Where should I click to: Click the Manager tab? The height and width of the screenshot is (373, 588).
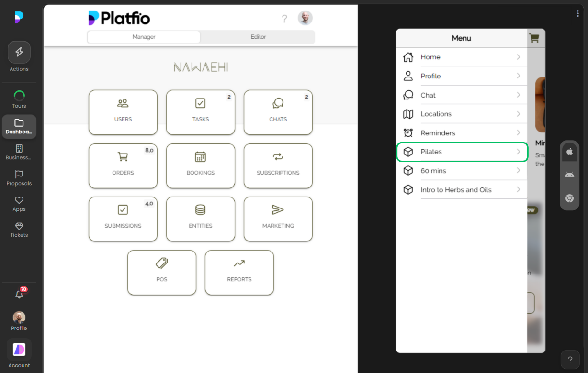click(143, 36)
